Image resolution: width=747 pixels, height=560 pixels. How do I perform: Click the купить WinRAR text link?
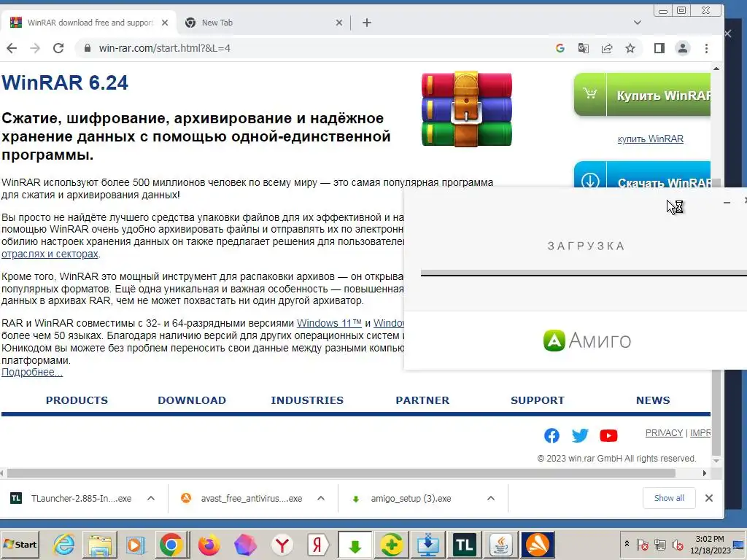pyautogui.click(x=650, y=139)
